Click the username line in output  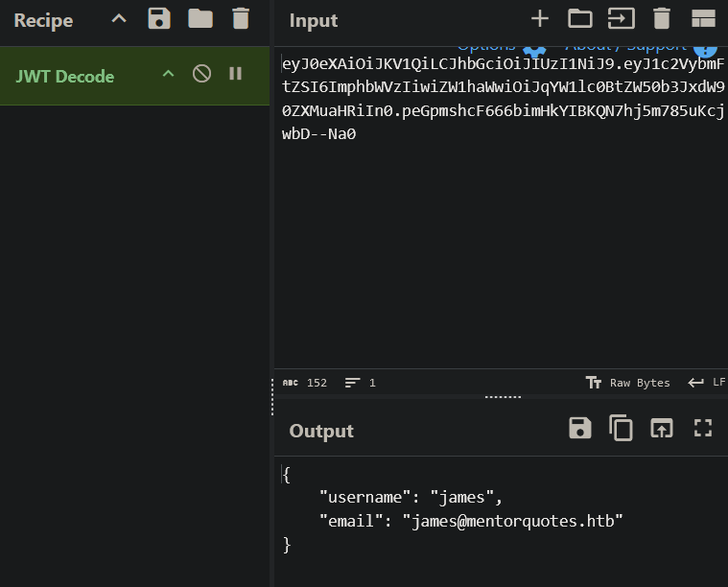411,498
